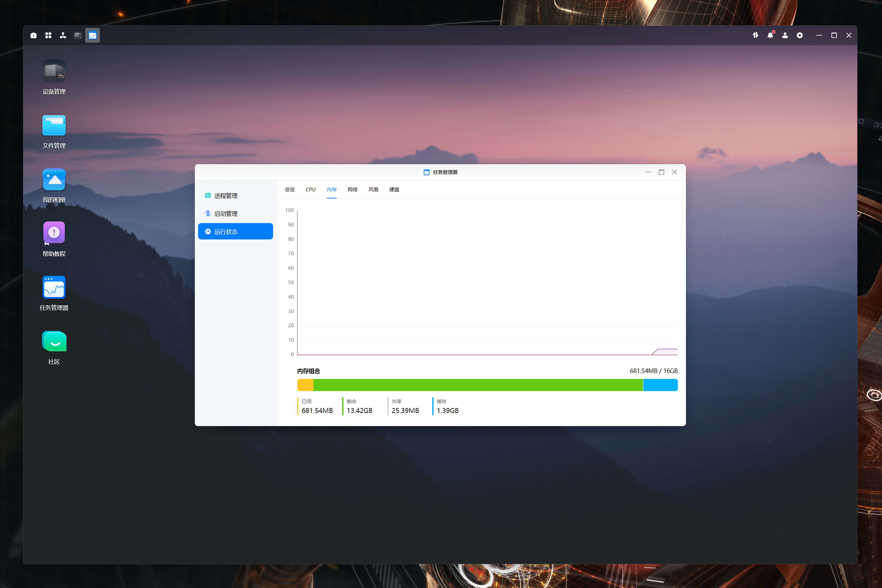Maximize the 任务管理器 window
The image size is (882, 588).
661,172
